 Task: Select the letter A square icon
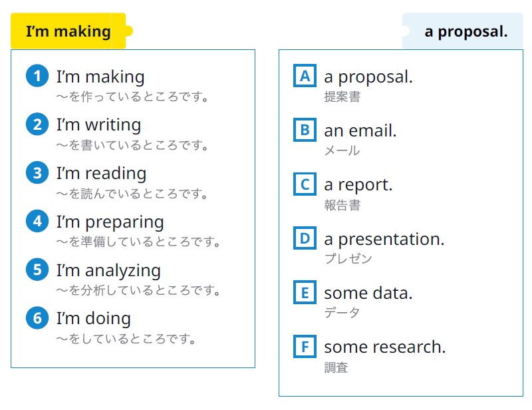[x=305, y=76]
